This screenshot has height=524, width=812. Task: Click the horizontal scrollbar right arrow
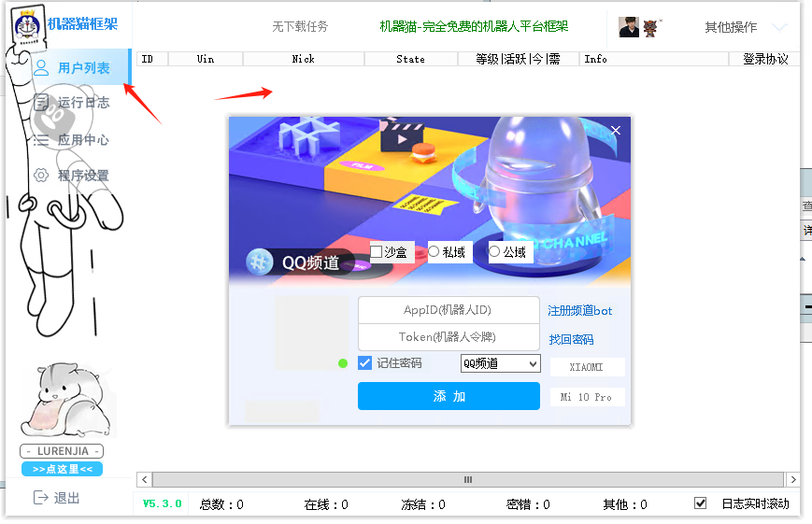[x=792, y=479]
